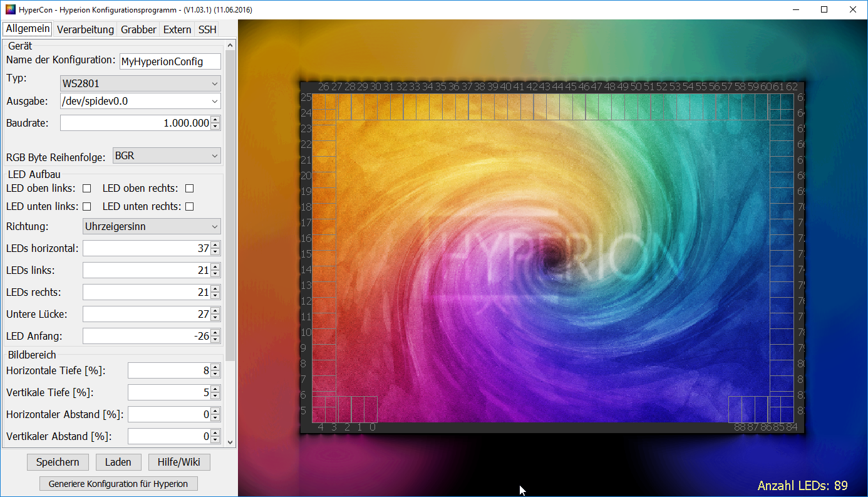Increase the Untere Lücke spinner value
Image resolution: width=868 pixels, height=497 pixels.
tap(215, 311)
